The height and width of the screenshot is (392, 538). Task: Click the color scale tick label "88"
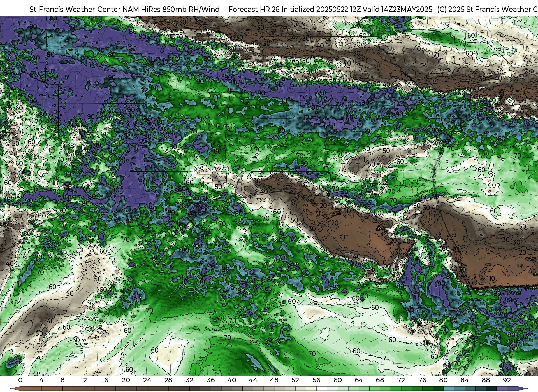pos(486,380)
